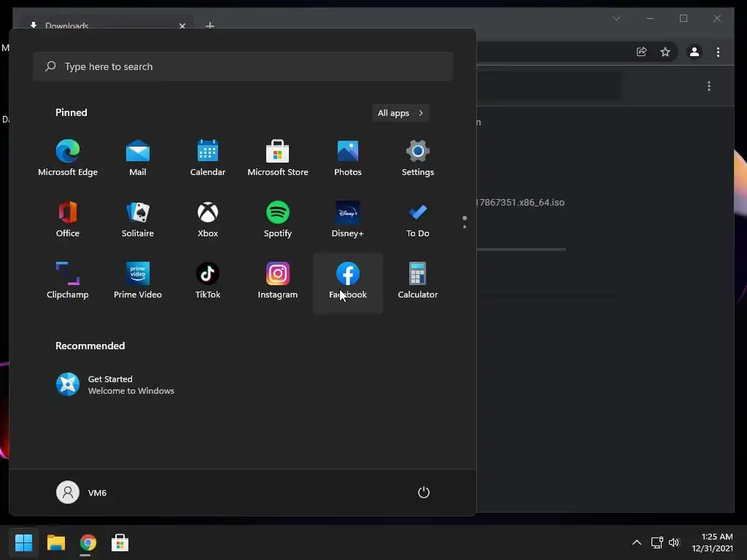
Task: Open the Calendar app
Action: tap(208, 158)
